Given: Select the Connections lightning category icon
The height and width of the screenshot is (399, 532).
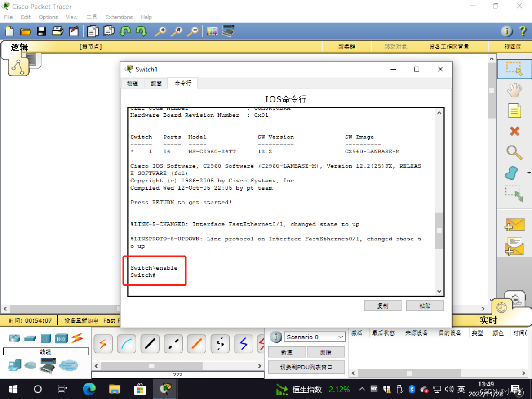Looking at the screenshot, I should point(77,338).
